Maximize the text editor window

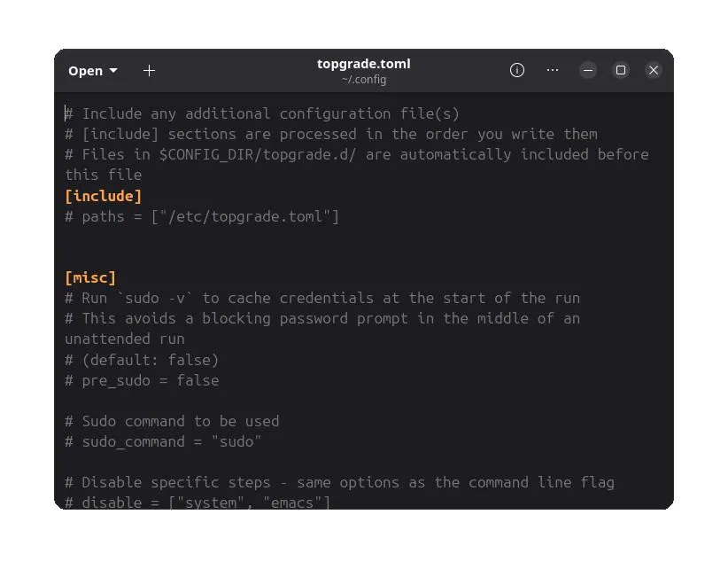point(621,70)
